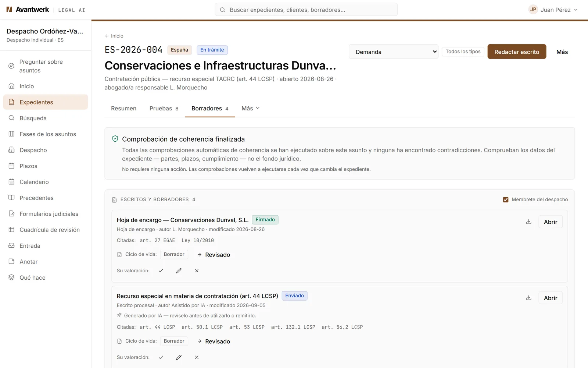This screenshot has width=588, height=368.
Task: Download the Hoja de encargo document
Action: pyautogui.click(x=529, y=222)
